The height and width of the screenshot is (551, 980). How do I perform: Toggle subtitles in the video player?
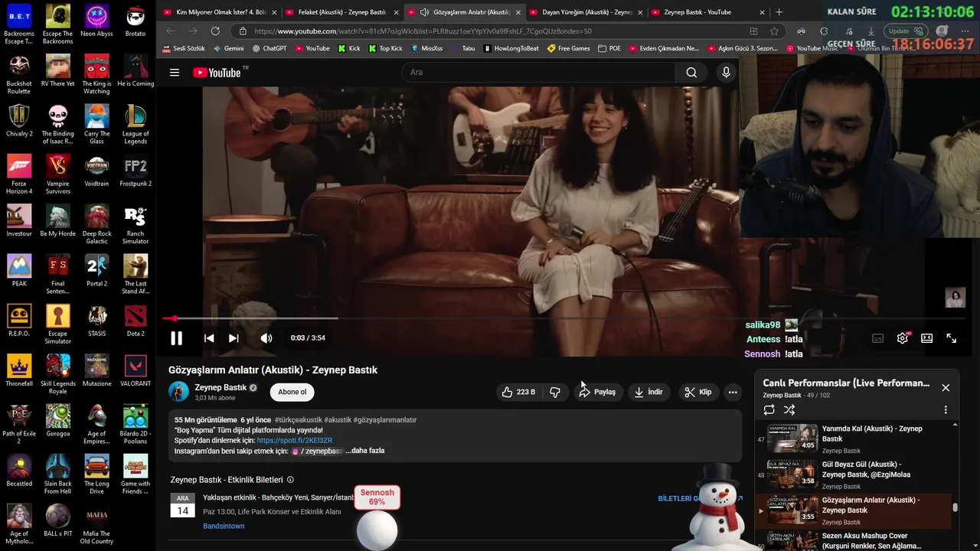click(878, 338)
